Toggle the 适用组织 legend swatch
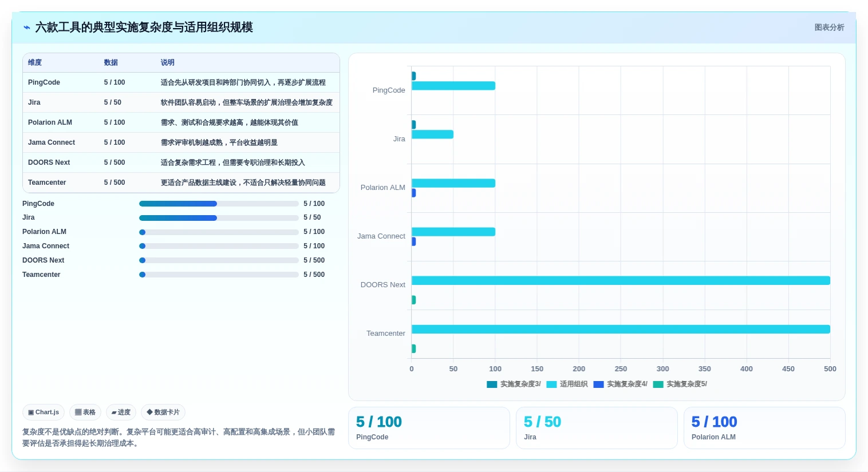The width and height of the screenshot is (868, 472). [x=551, y=384]
